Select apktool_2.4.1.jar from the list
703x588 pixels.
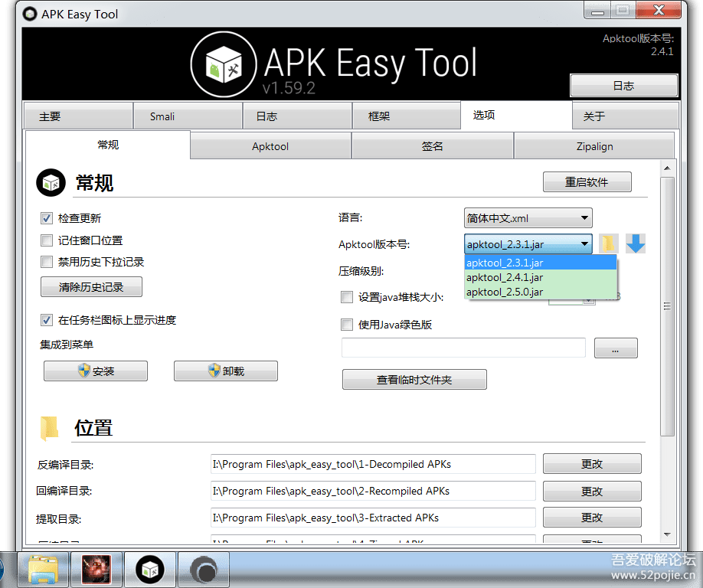pos(541,277)
